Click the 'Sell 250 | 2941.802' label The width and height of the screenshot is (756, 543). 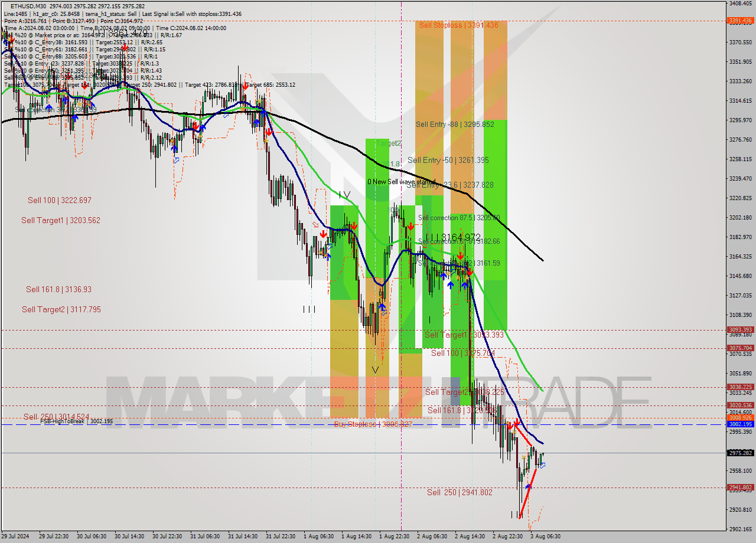click(x=460, y=492)
